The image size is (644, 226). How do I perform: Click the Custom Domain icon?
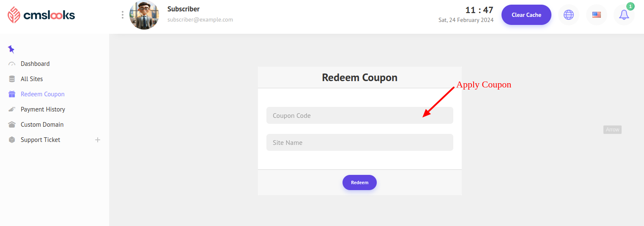(x=12, y=125)
